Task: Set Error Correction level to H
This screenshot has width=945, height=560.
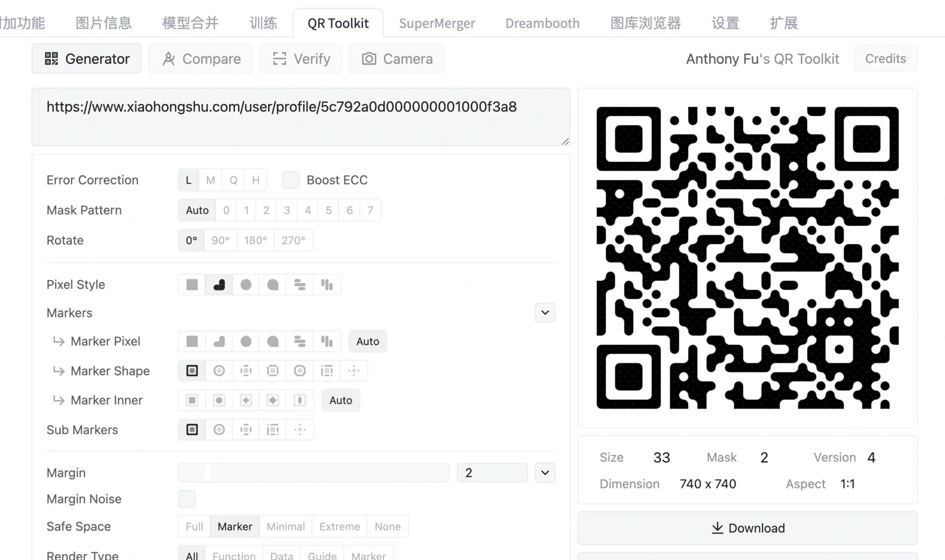Action: [x=255, y=180]
